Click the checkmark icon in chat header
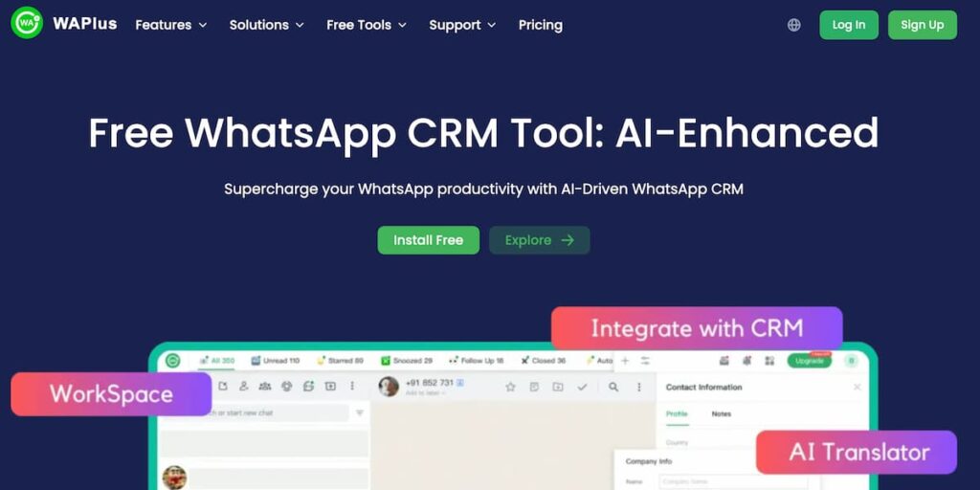Viewport: 980px width, 490px height. (583, 387)
